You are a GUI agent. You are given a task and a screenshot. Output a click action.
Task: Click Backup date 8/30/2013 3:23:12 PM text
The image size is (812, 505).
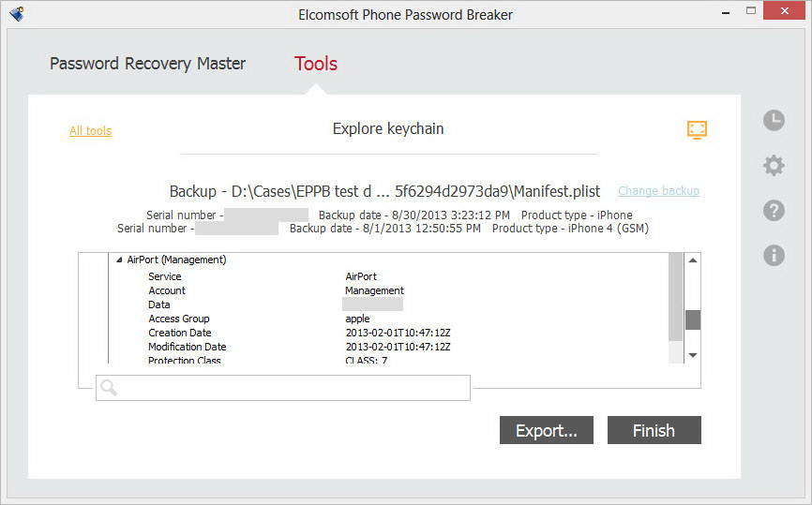pyautogui.click(x=414, y=215)
